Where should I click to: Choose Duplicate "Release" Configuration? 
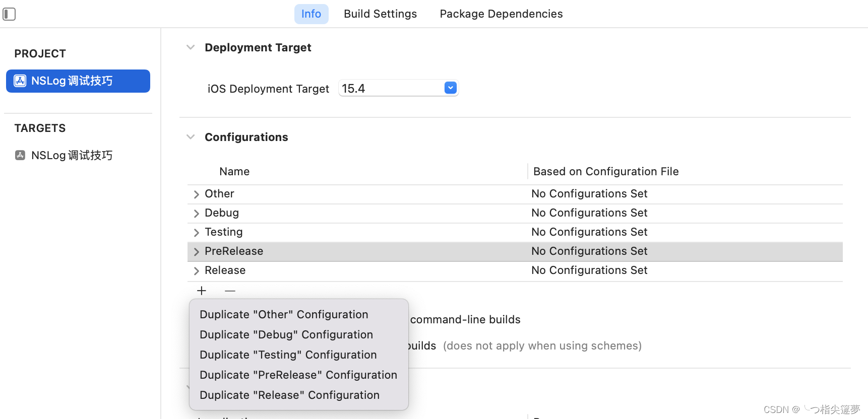pos(298,395)
